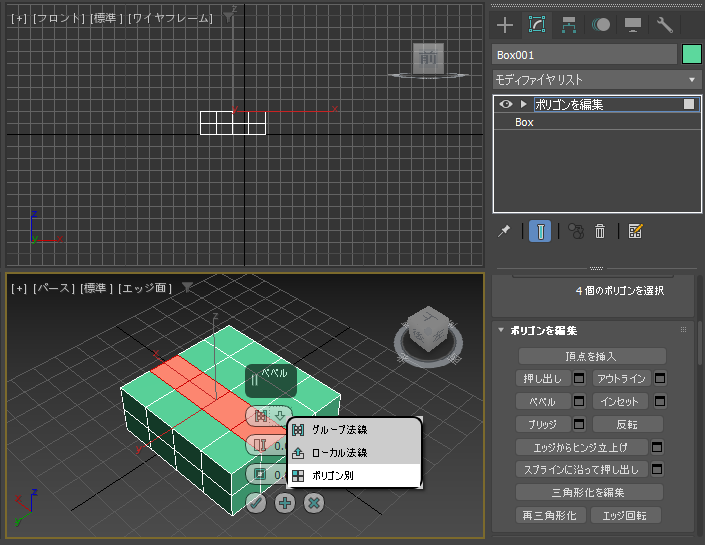The width and height of the screenshot is (705, 545).
Task: Open the caddy bevel type dropdown arrow
Action: click(280, 416)
